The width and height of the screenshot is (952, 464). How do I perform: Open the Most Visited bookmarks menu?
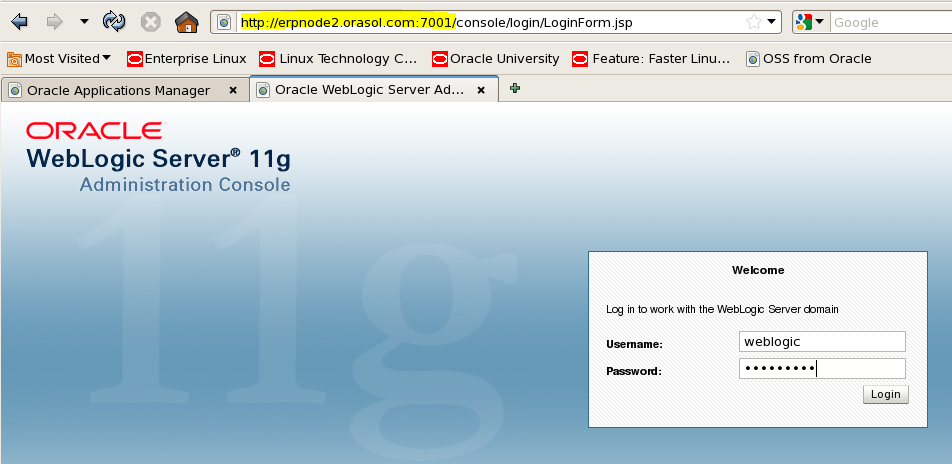pos(59,59)
